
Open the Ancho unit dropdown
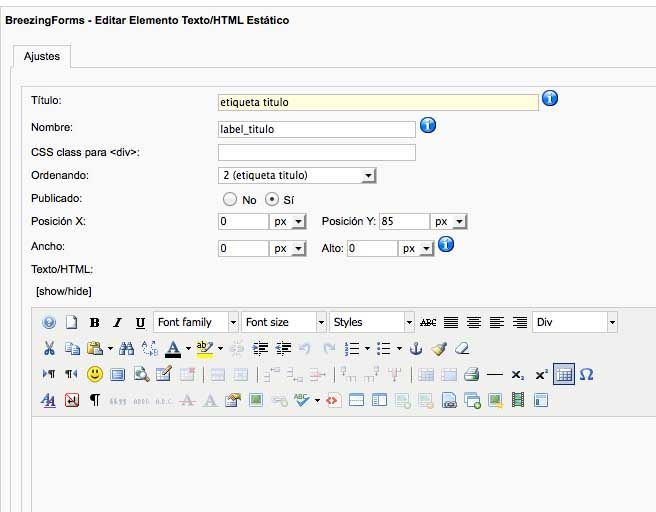[x=287, y=248]
